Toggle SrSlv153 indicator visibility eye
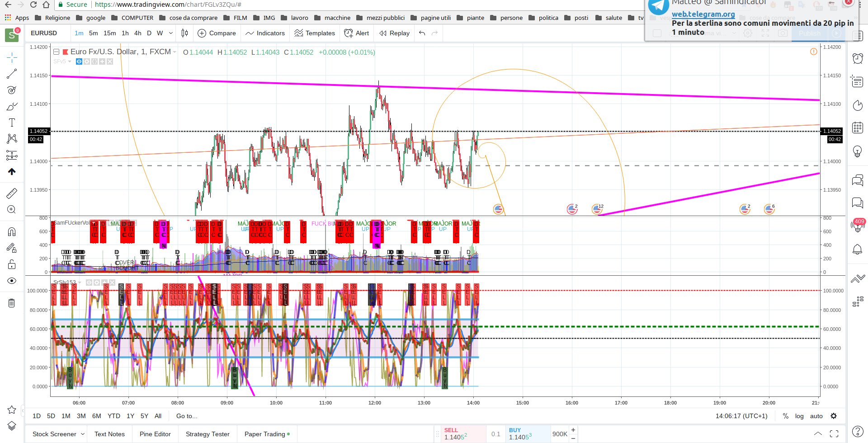The image size is (868, 443). [89, 283]
